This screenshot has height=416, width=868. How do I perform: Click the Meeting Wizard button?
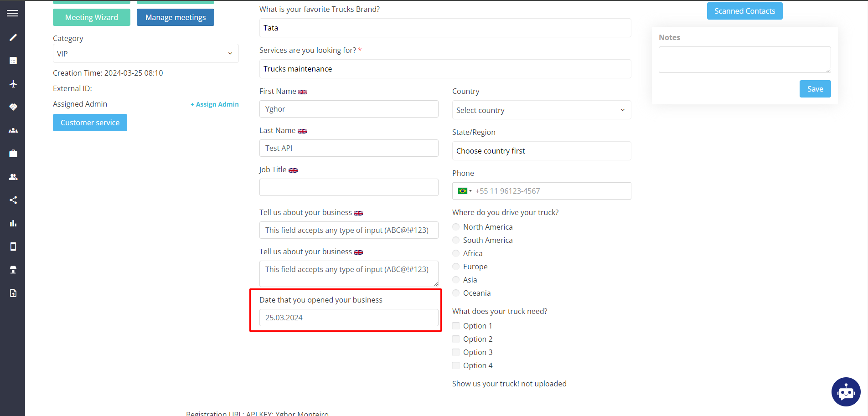tap(92, 17)
